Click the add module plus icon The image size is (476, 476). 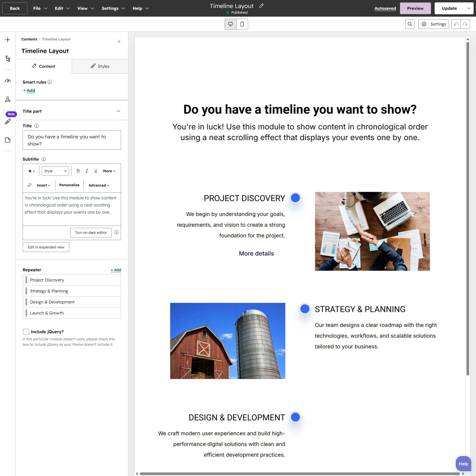point(8,40)
